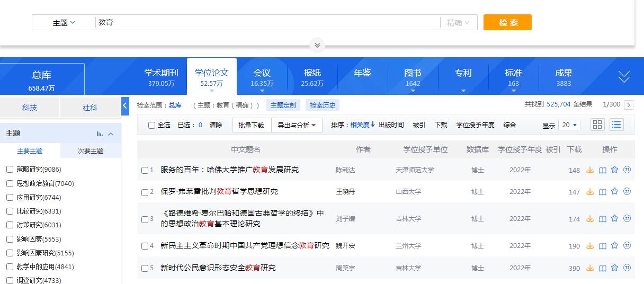Click the 主题定制 button
644x284 pixels.
tap(283, 105)
